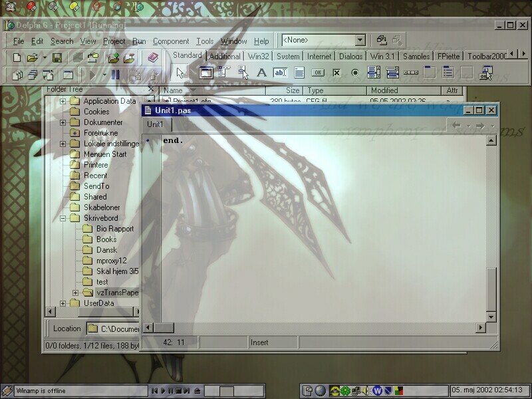Expand the vzTransPape folder node
The height and width of the screenshot is (399, 532).
point(75,293)
